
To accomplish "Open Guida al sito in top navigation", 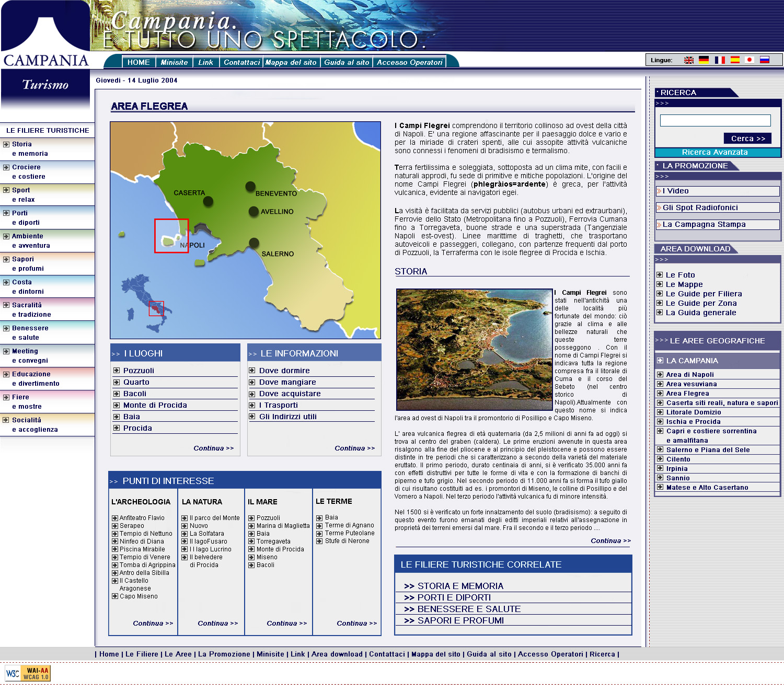I will 347,62.
